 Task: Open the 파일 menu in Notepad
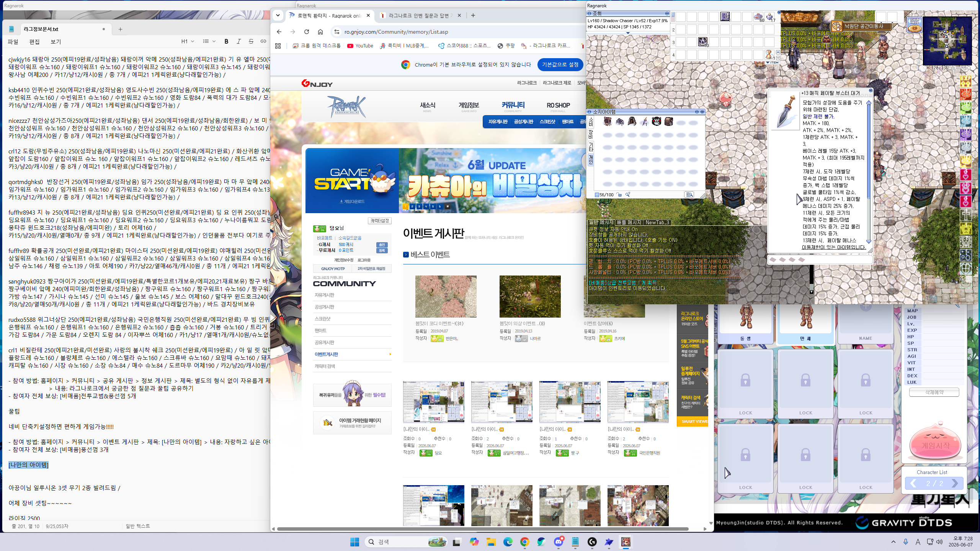13,42
